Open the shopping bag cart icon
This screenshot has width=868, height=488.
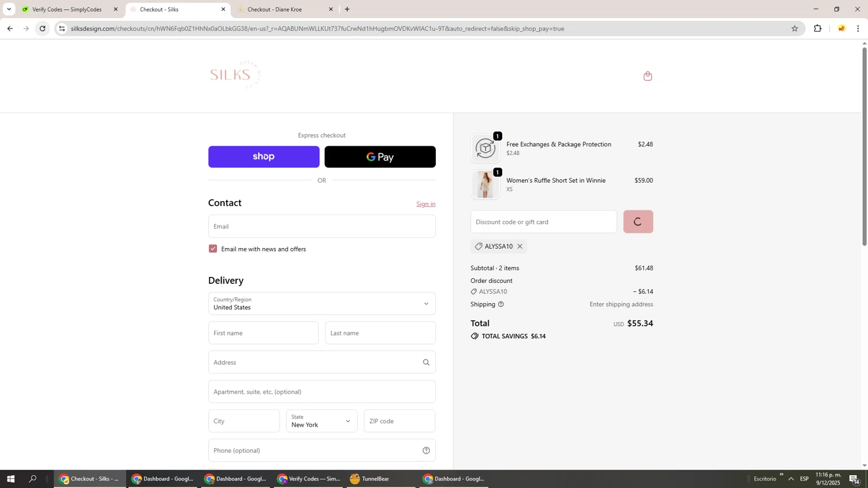coord(648,76)
